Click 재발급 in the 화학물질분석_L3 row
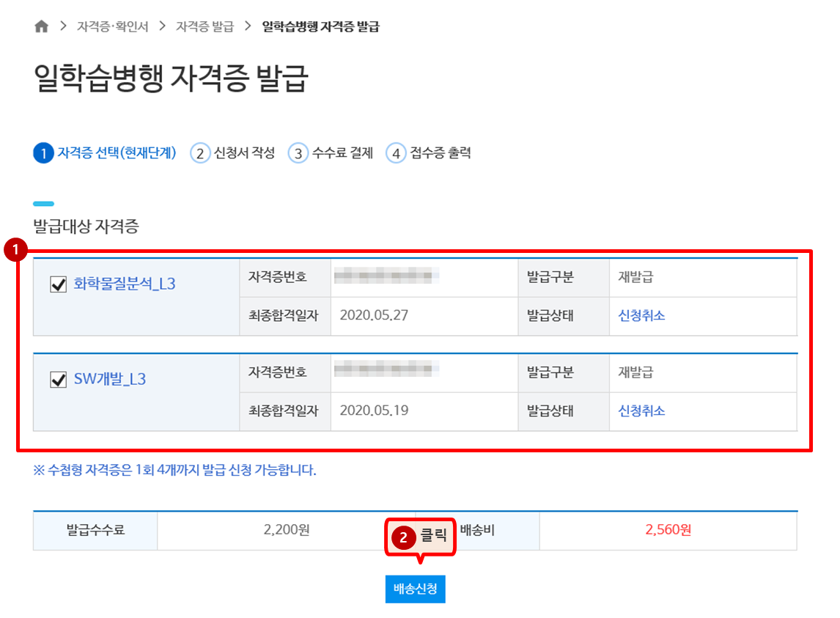This screenshot has width=840, height=618. point(636,277)
